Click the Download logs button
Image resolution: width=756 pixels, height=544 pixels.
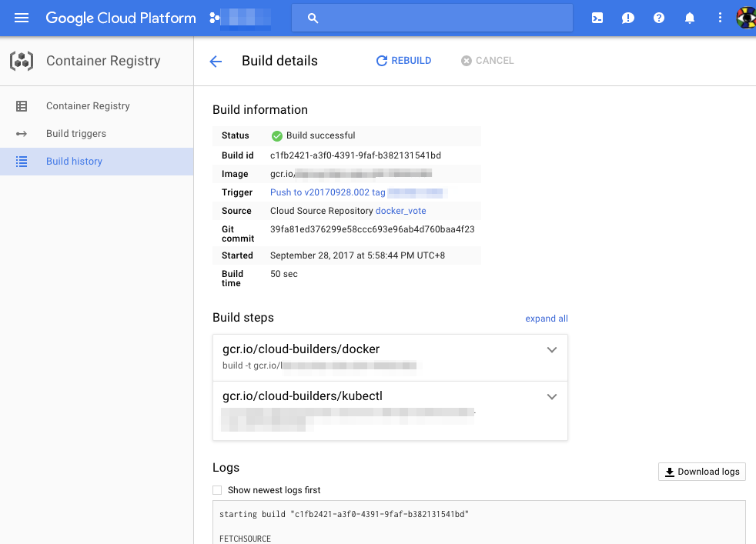coord(702,472)
